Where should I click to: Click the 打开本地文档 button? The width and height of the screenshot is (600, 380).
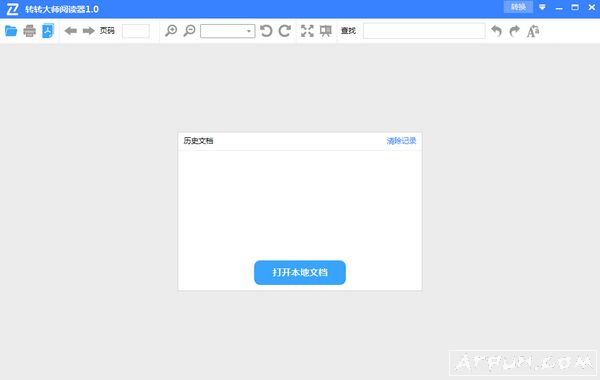pyautogui.click(x=300, y=272)
